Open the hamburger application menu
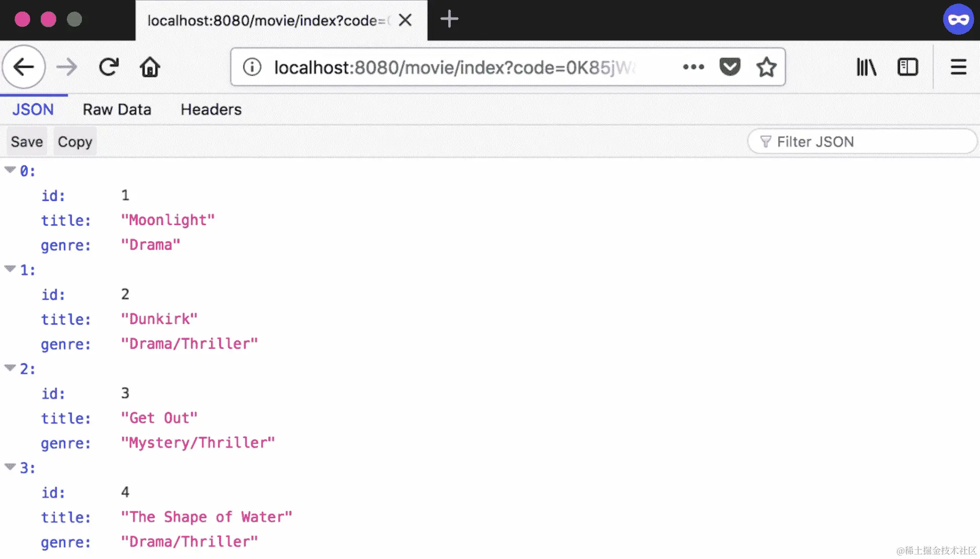The image size is (980, 559). 958,67
